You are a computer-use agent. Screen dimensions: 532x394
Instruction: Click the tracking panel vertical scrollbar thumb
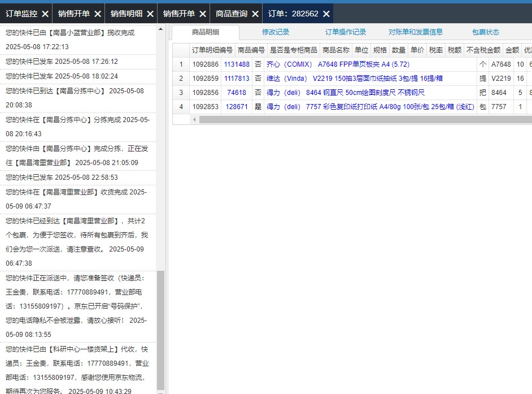[161, 330]
